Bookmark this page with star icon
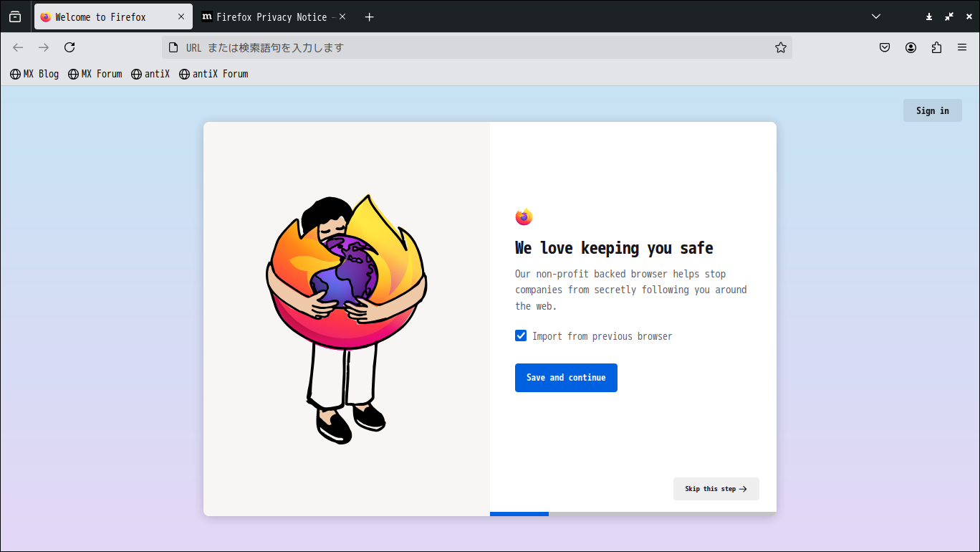Screen dimensions: 980x552 point(780,47)
